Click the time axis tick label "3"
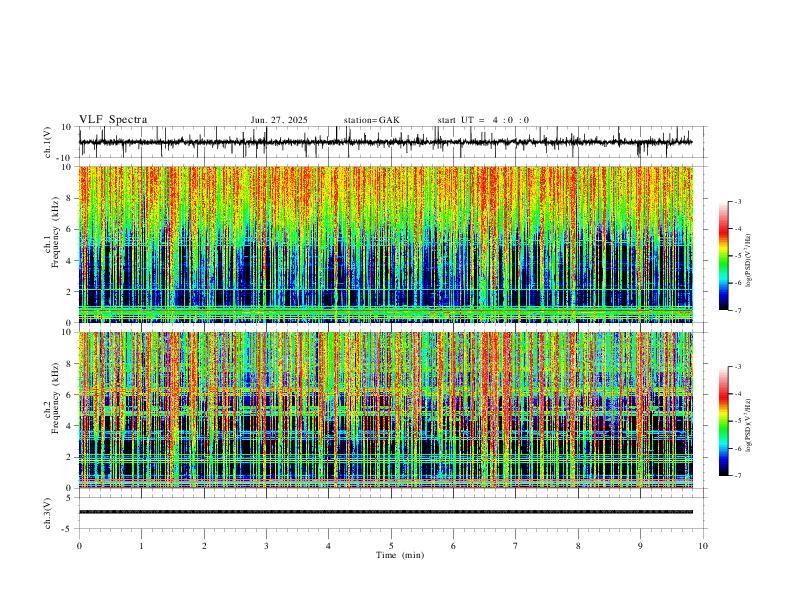Viewport: 792px width, 612px height. tap(266, 546)
